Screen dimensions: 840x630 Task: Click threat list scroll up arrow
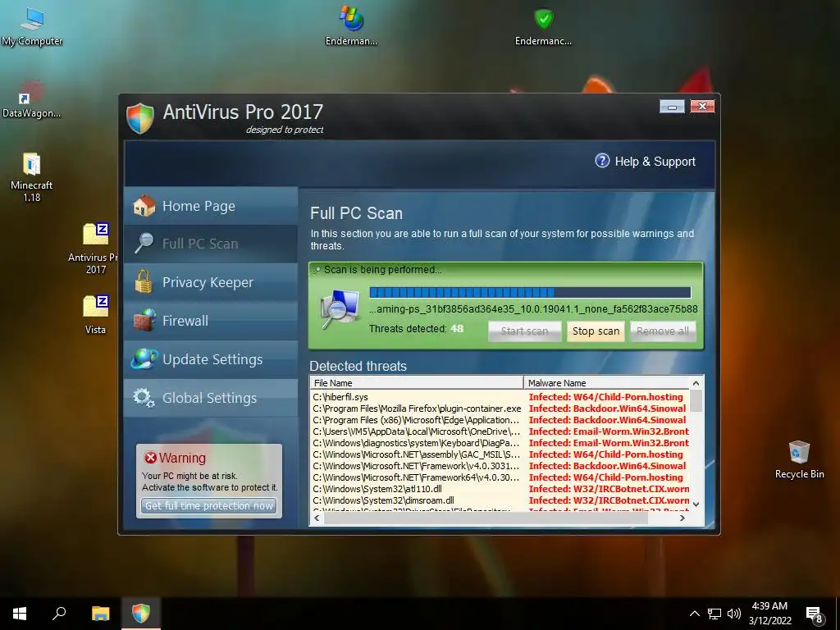(x=696, y=383)
